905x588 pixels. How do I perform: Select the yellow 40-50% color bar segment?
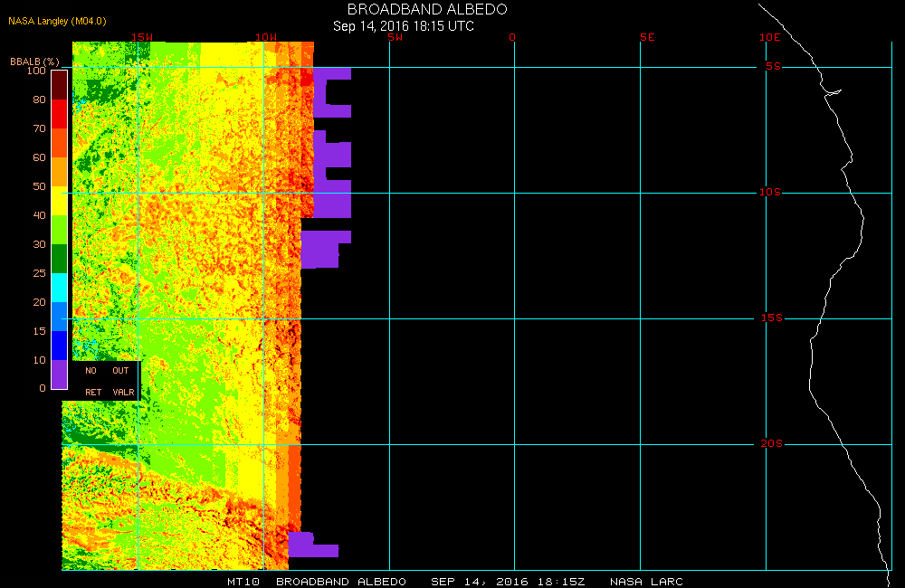coord(59,201)
